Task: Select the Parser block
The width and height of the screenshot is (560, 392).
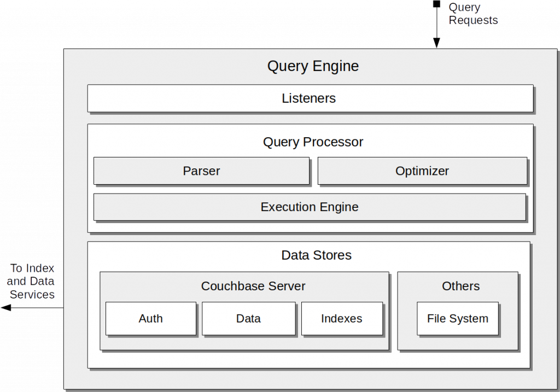Action: [201, 171]
